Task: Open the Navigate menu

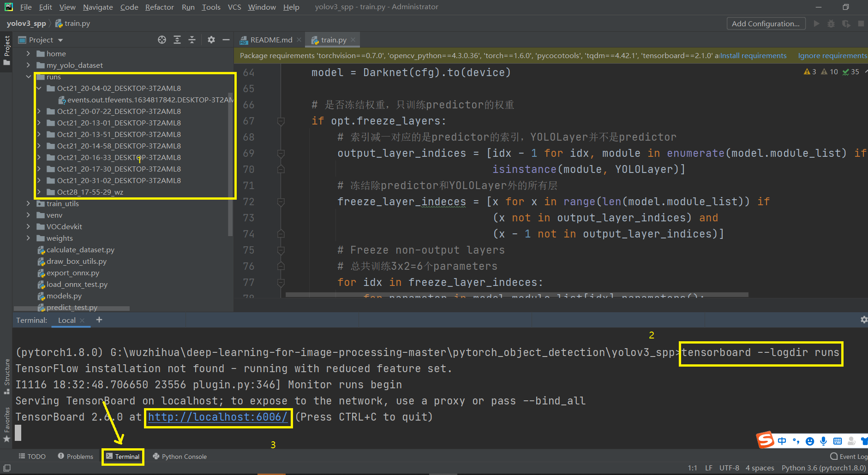Action: tap(98, 7)
